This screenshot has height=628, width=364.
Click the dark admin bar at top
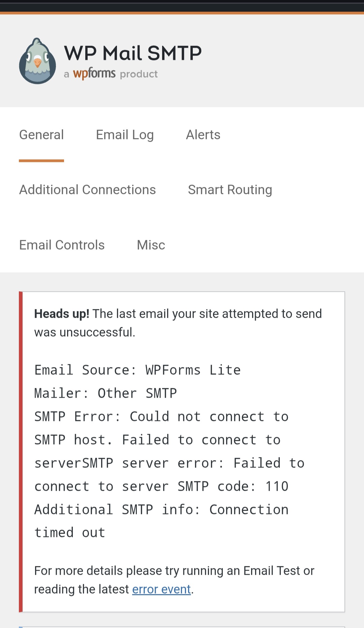click(182, 6)
